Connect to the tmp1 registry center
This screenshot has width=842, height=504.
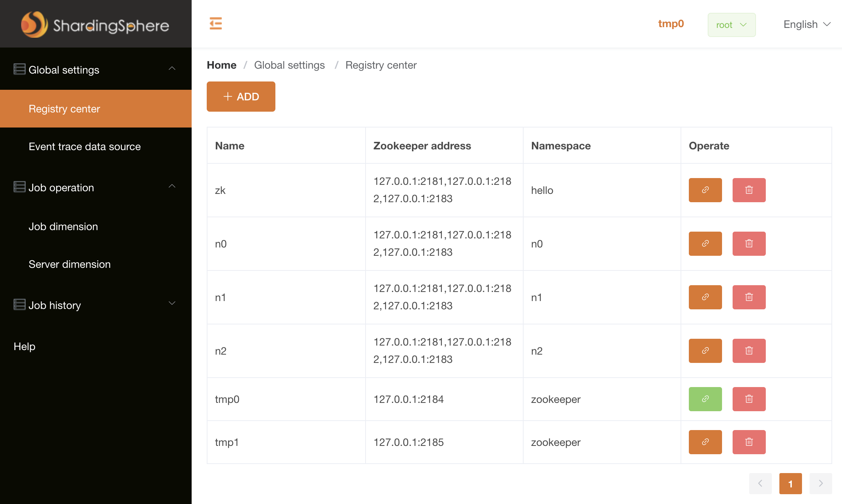tap(705, 442)
